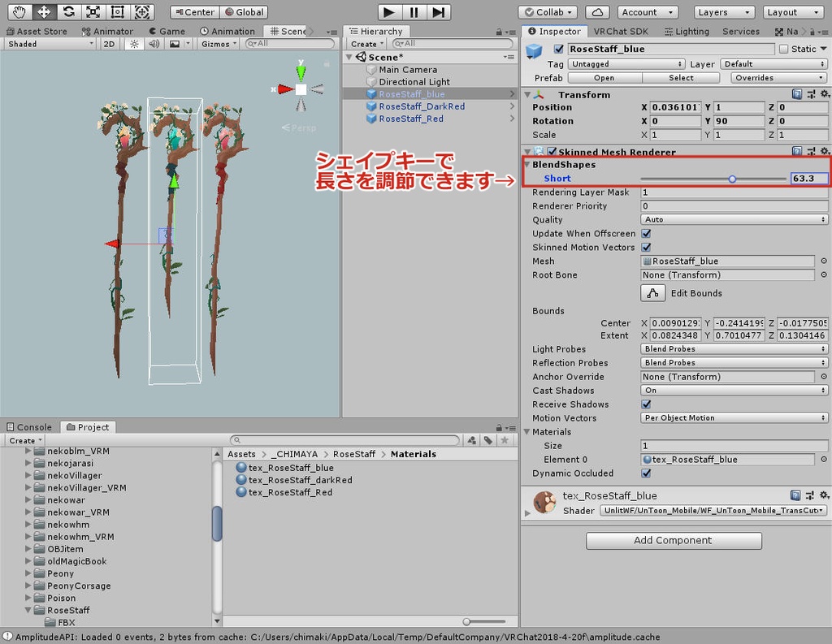Select the Hand tool
This screenshot has height=644, width=832.
[18, 11]
